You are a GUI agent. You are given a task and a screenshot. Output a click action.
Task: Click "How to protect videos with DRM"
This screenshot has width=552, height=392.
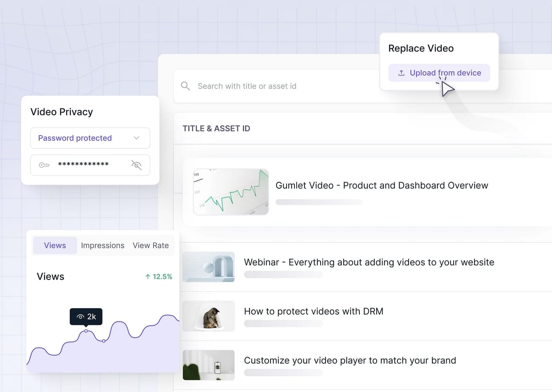point(314,311)
